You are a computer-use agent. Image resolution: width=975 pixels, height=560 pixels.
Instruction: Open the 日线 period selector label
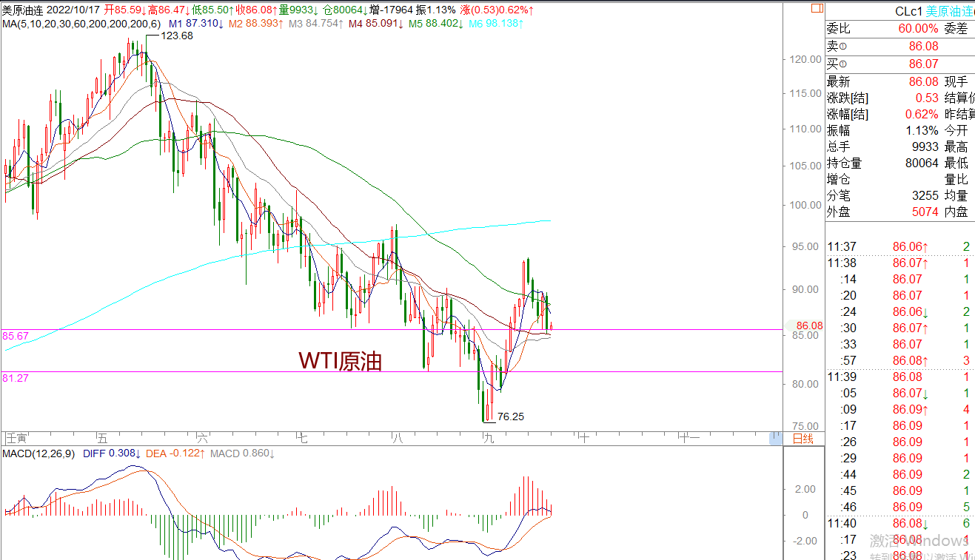click(803, 439)
